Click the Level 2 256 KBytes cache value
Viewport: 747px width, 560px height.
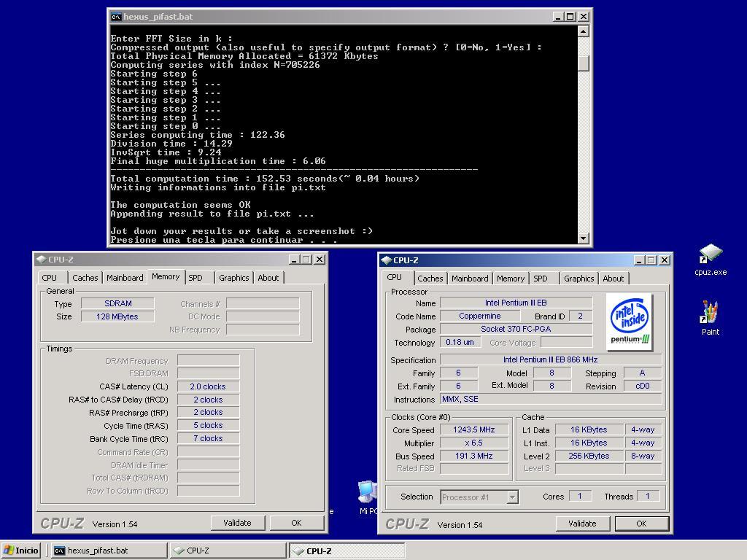589,456
